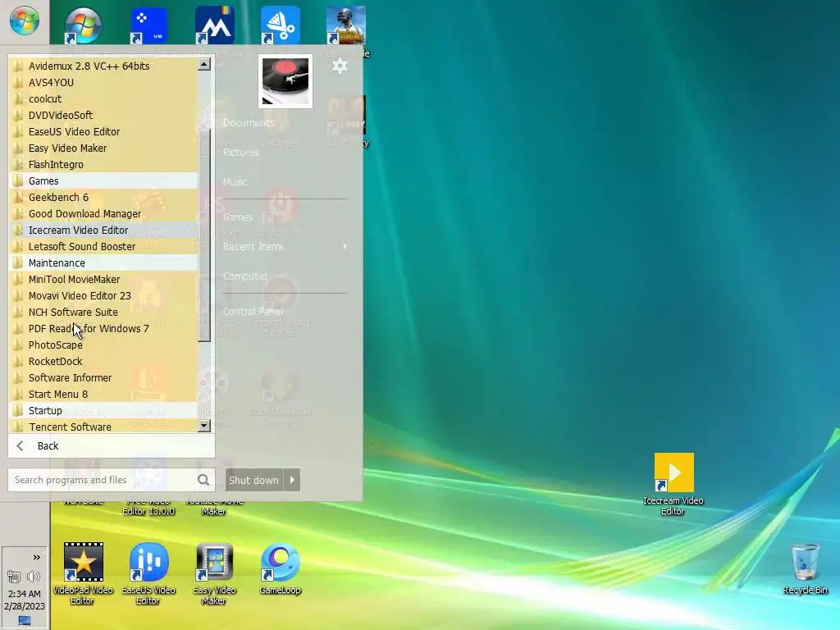Expand the EaseUS Video Editor folder in the list
This screenshot has width=840, height=630.
[x=103, y=132]
